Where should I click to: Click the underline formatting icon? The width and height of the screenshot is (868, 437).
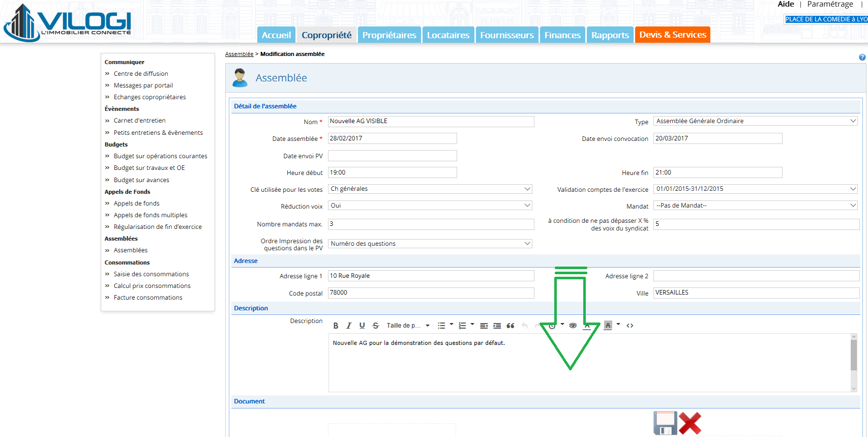point(362,326)
